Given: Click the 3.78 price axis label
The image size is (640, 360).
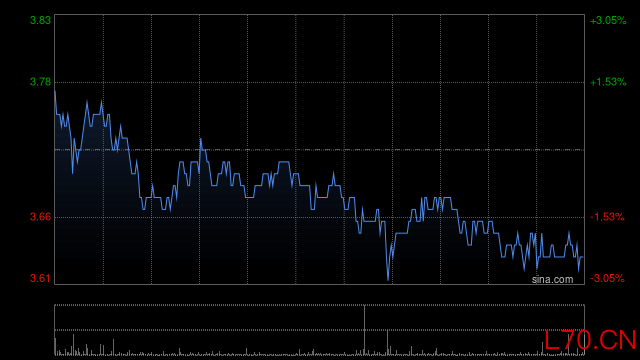Looking at the screenshot, I should point(40,82).
